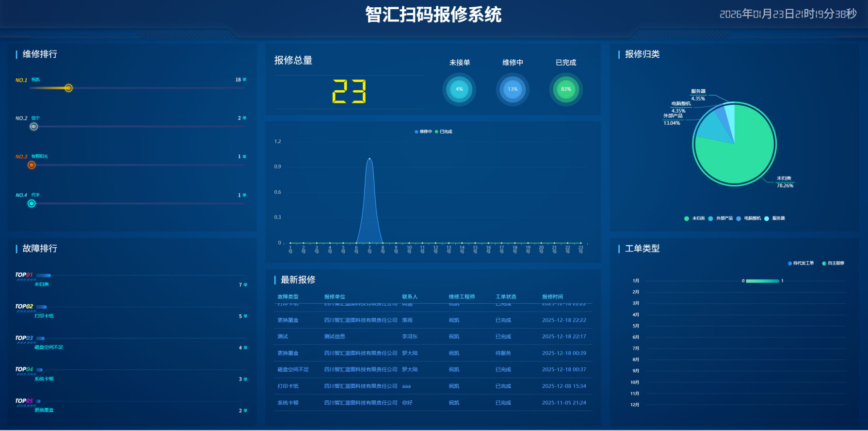Click the 工单状态 column header
The image size is (868, 431).
[x=506, y=297]
